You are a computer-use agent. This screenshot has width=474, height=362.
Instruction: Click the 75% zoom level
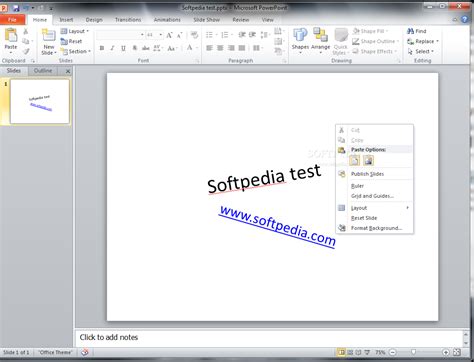[x=380, y=352]
